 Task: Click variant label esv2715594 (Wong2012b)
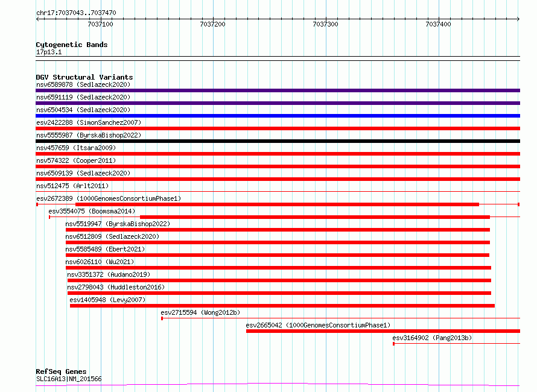tap(200, 312)
